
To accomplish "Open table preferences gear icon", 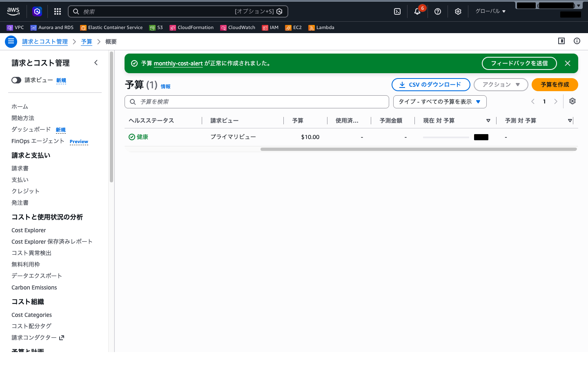I will [x=572, y=101].
